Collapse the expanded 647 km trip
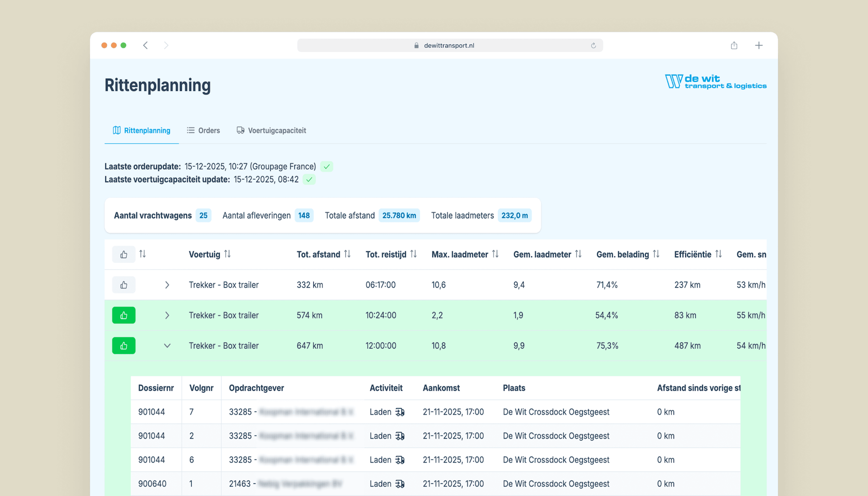The image size is (868, 496). 167,346
